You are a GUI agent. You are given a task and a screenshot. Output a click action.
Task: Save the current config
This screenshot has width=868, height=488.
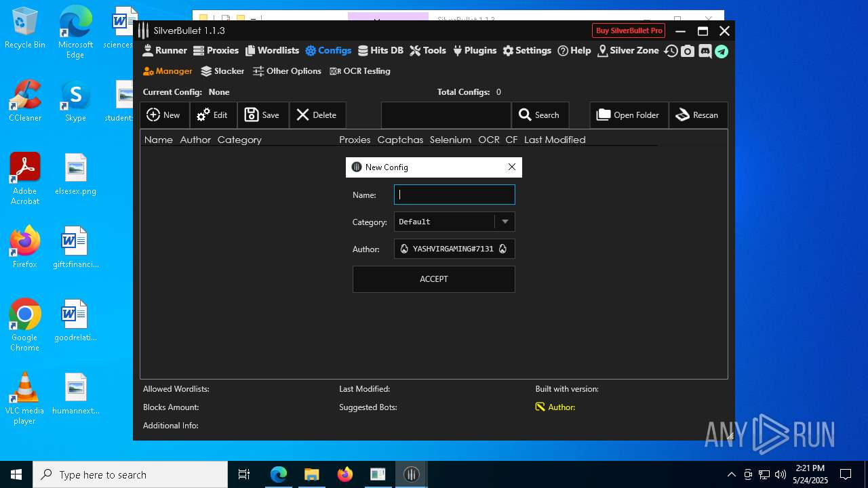(262, 115)
